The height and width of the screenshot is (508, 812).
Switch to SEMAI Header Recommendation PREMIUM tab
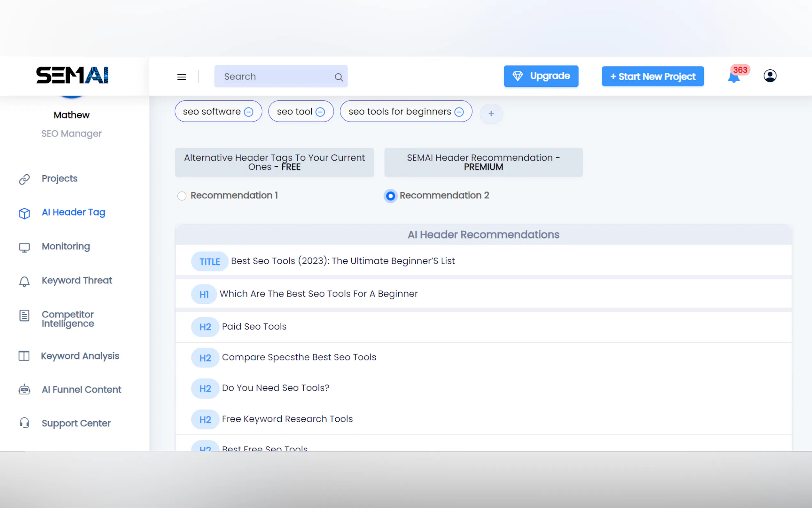[483, 162]
